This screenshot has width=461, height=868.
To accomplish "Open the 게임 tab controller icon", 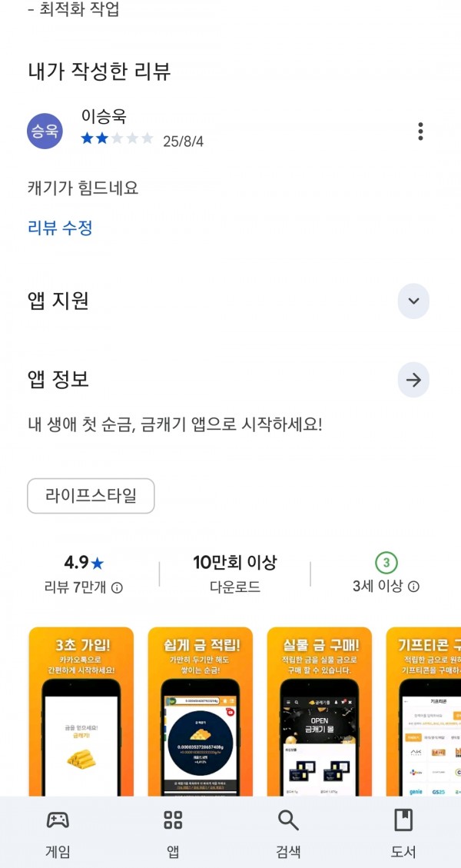I will pyautogui.click(x=58, y=820).
